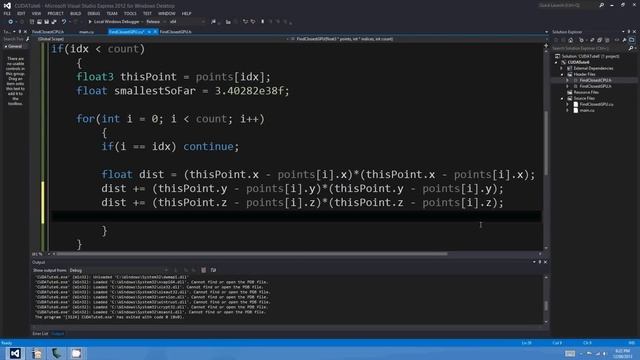Open the WINDOW menu
This screenshot has height=360, width=640.
pyautogui.click(x=167, y=13)
